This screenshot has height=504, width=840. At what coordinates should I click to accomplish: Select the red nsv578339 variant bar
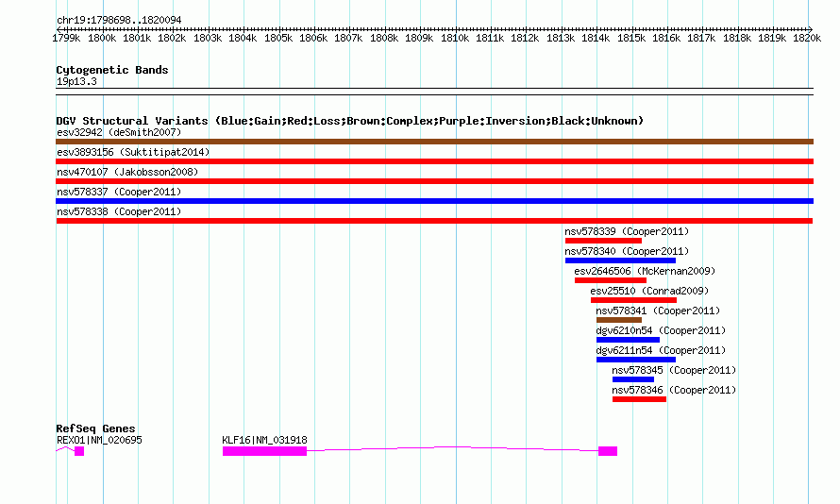pyautogui.click(x=603, y=241)
